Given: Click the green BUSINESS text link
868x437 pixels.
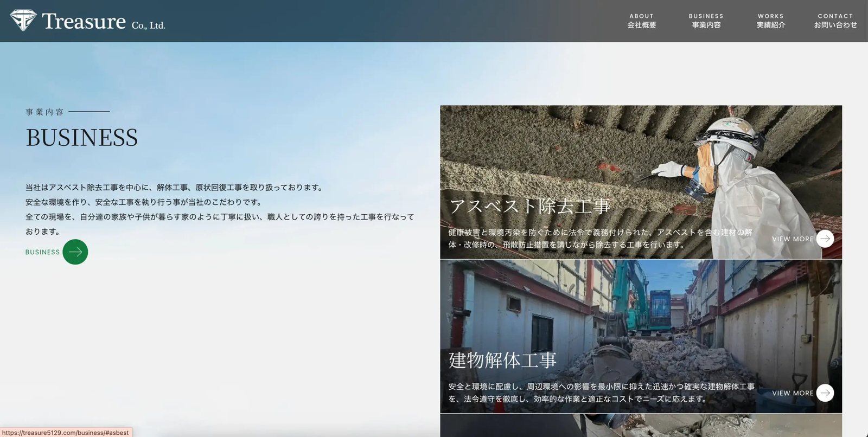Looking at the screenshot, I should tap(42, 252).
